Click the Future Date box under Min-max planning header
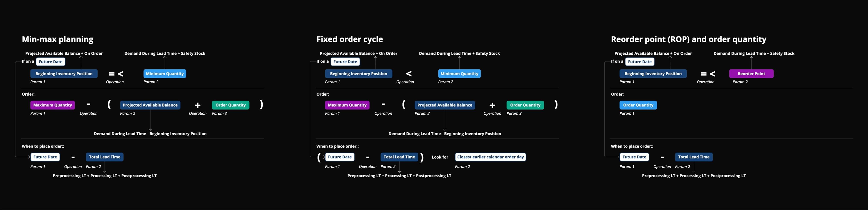Image resolution: width=868 pixels, height=210 pixels. [50, 62]
